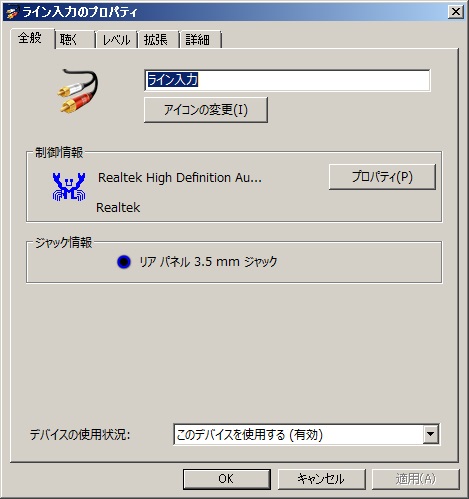
Task: Close the dialog with the X button
Action: [455, 12]
